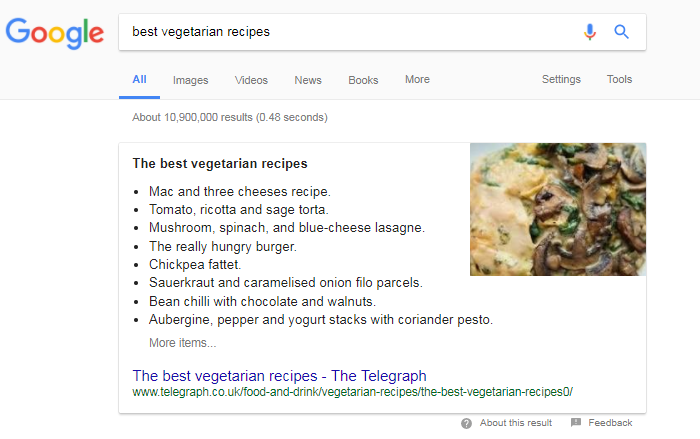
Task: Open the News results tab
Action: [308, 80]
